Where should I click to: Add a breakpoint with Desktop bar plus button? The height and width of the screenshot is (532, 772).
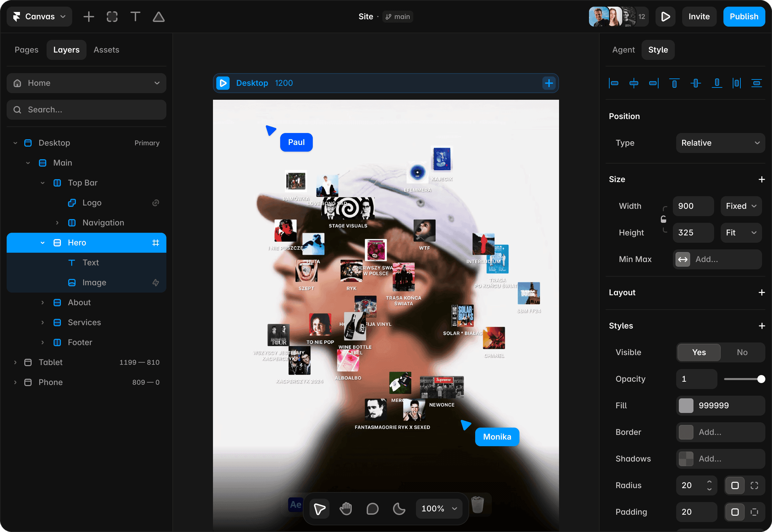[549, 83]
